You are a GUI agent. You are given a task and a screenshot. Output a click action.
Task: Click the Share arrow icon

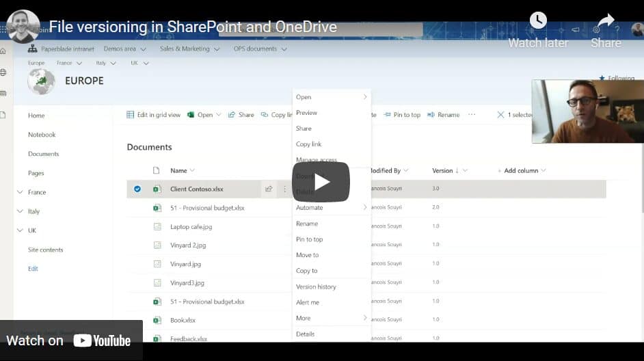pyautogui.click(x=606, y=21)
